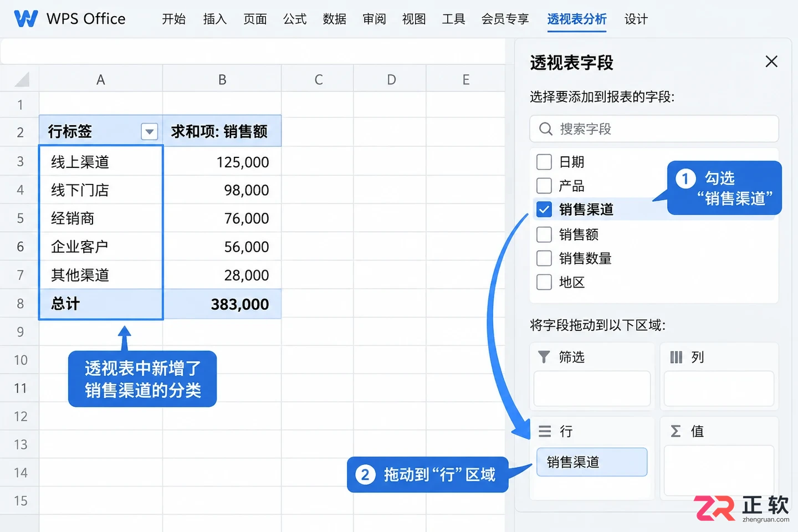Click the 求和项: 销售额 header cell
This screenshot has height=532, width=798.
point(222,131)
